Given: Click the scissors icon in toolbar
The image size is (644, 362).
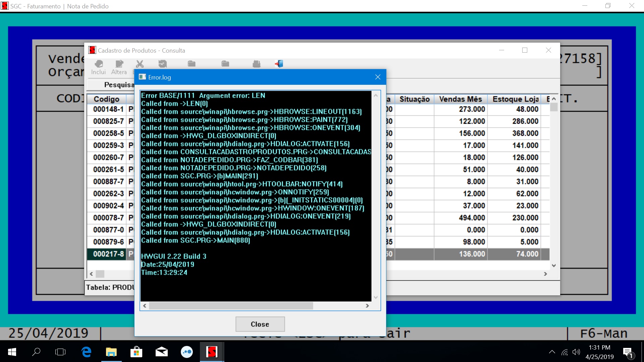Looking at the screenshot, I should click(140, 64).
